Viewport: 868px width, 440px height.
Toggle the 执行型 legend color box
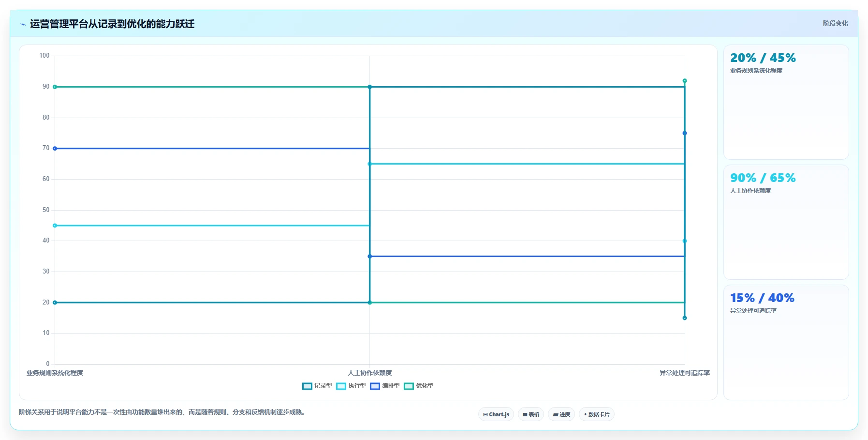coord(341,386)
